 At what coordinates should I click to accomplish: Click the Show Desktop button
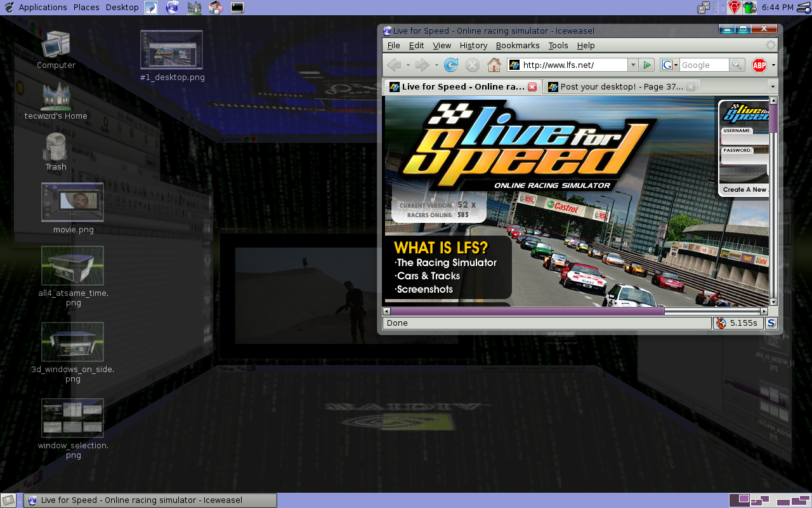coord(8,500)
